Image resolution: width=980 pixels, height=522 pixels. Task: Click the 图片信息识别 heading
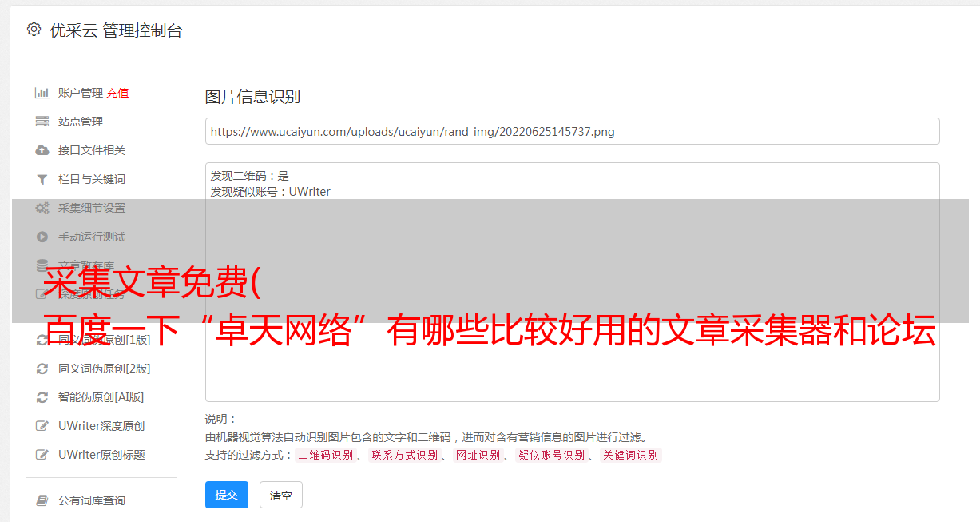click(x=252, y=97)
